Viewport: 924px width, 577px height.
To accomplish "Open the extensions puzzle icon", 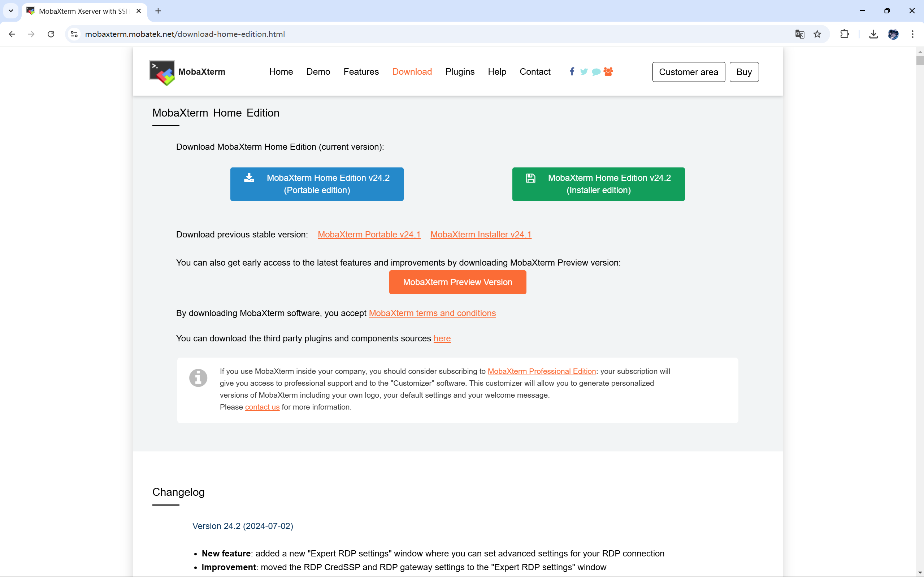I will click(x=845, y=34).
